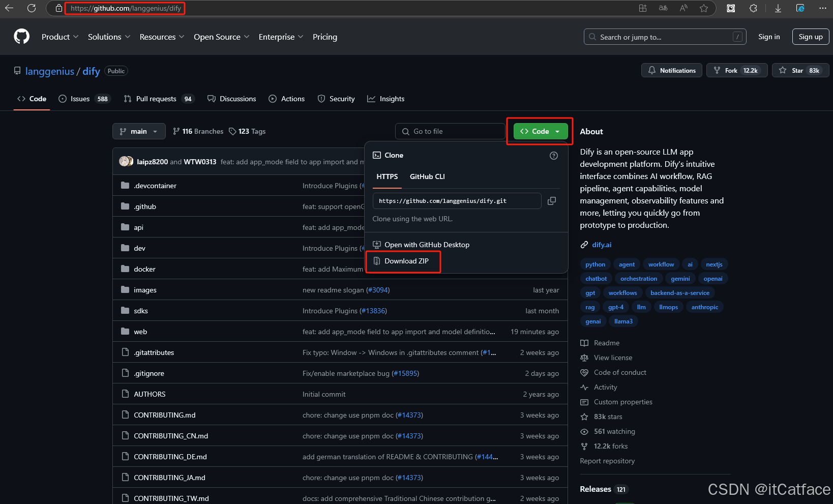The width and height of the screenshot is (833, 504).
Task: Expand the Solutions menu
Action: (109, 37)
